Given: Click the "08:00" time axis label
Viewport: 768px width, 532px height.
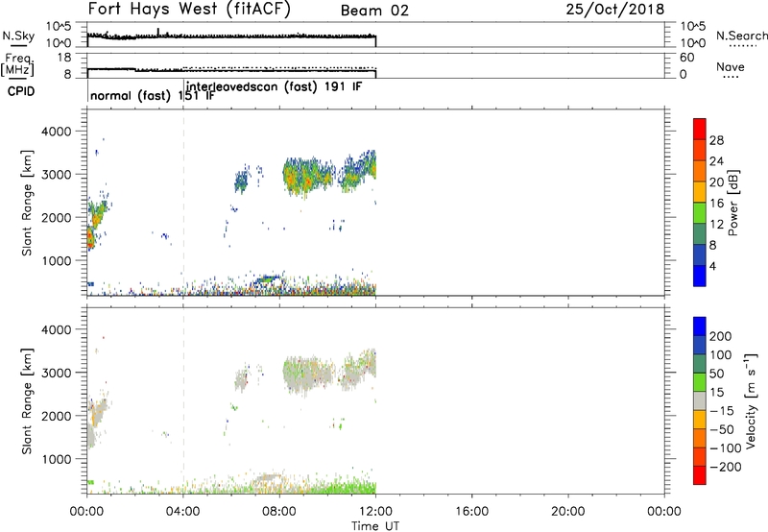Looking at the screenshot, I should point(279,512).
